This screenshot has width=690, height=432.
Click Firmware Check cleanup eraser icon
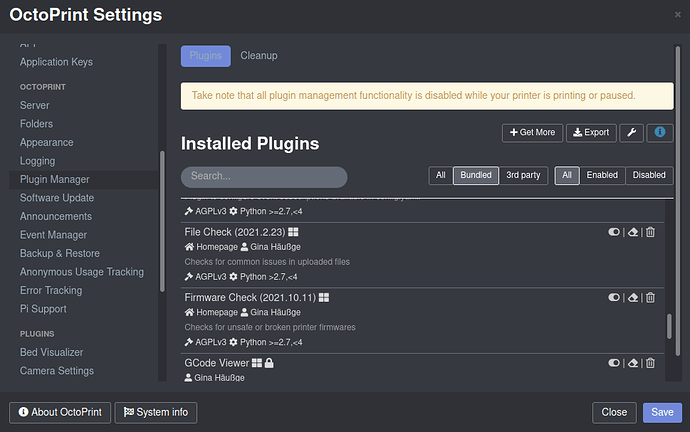[x=633, y=297]
